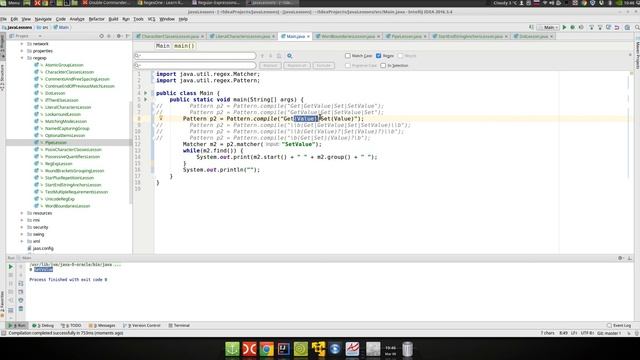Open the Refactor menu
The width and height of the screenshot is (640, 360).
coord(96,19)
